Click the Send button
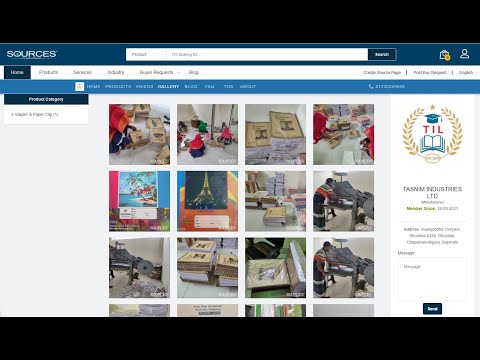The width and height of the screenshot is (480, 360). pyautogui.click(x=432, y=309)
